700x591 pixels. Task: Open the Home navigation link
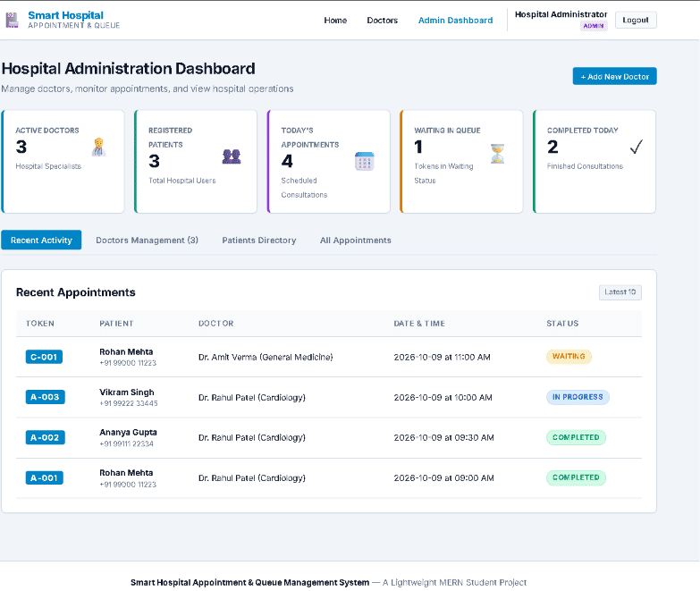click(335, 20)
